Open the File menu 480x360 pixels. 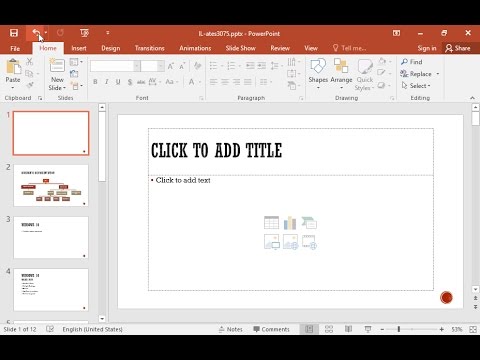[15, 48]
